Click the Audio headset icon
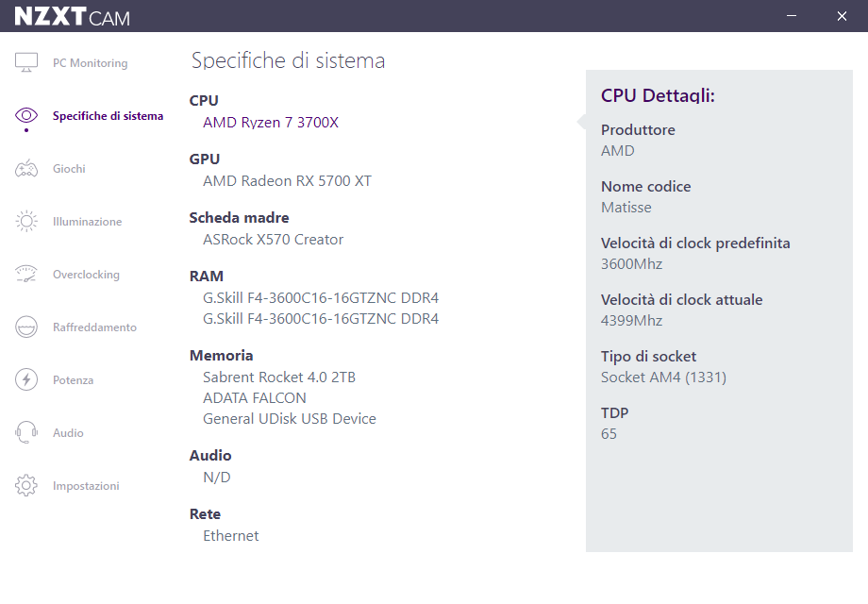The image size is (868, 604). (x=26, y=433)
